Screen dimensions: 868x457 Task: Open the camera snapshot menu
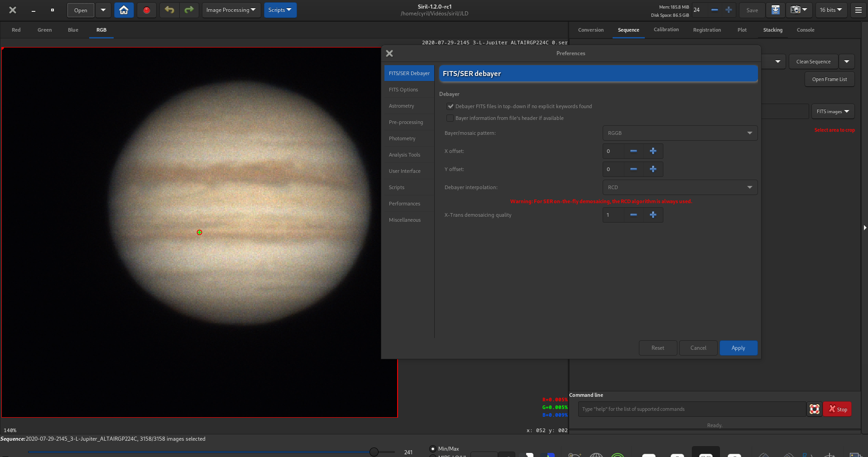[x=799, y=10]
